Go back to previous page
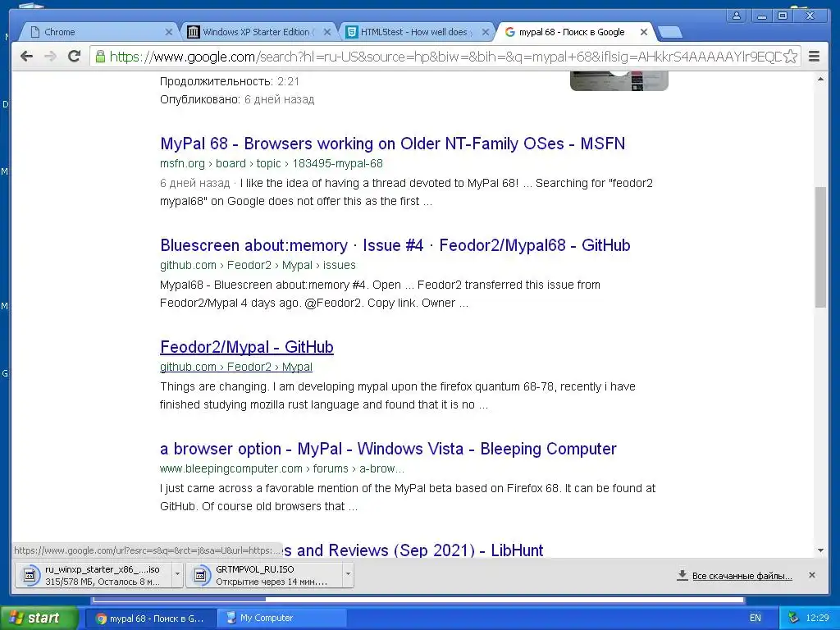 pyautogui.click(x=27, y=57)
